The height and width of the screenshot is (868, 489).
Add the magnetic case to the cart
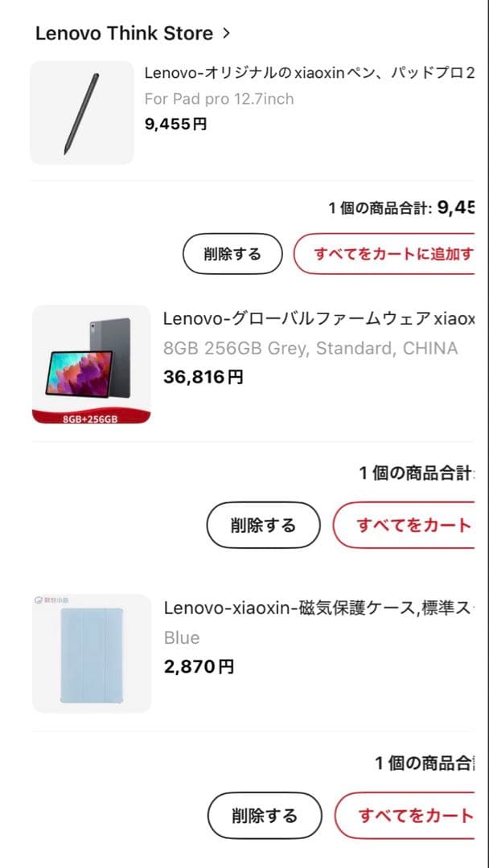click(x=418, y=816)
